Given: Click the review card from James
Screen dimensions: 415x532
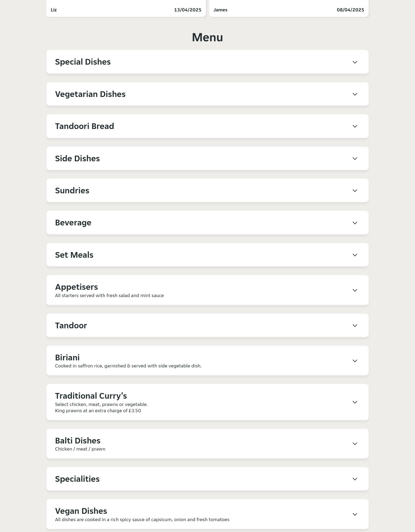Looking at the screenshot, I should coord(289,8).
